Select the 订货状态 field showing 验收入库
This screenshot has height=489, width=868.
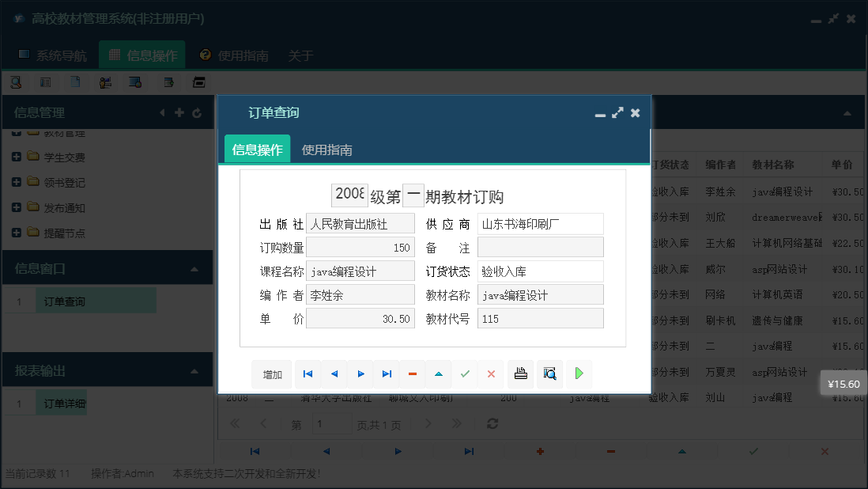click(x=540, y=271)
